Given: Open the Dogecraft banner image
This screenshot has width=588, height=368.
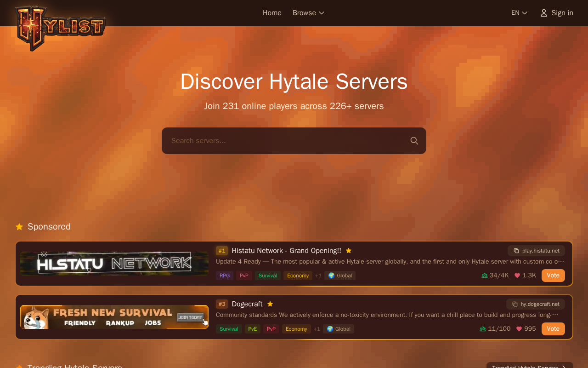Looking at the screenshot, I should [x=114, y=317].
